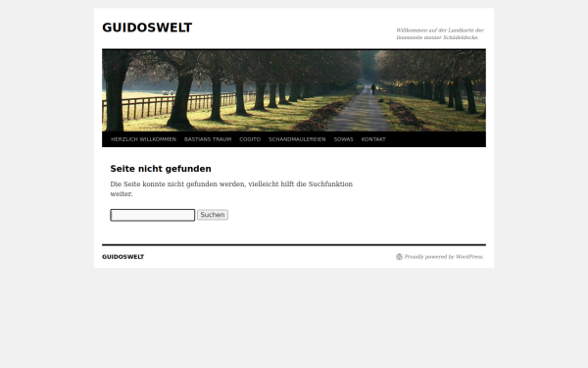588x368 pixels.
Task: Click the tree-lined path header image
Action: pyautogui.click(x=294, y=90)
